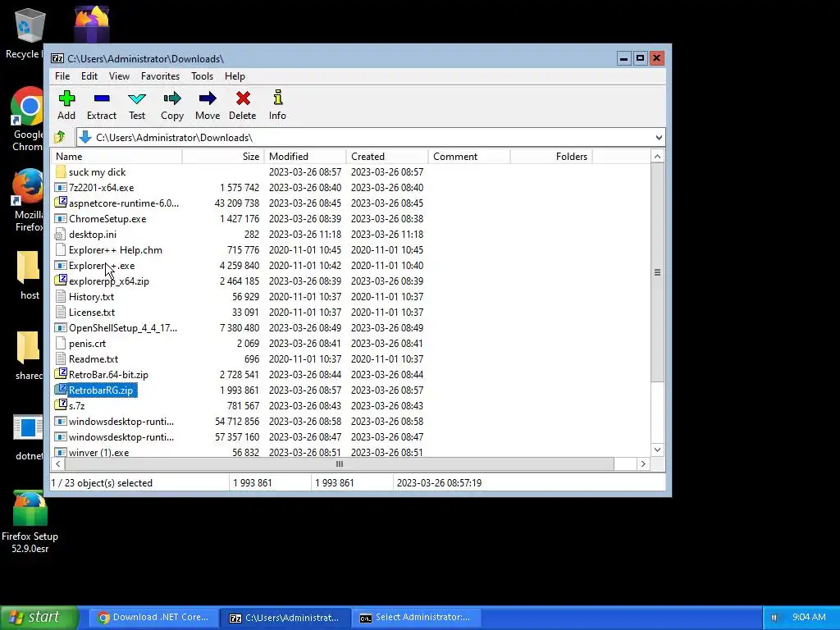Viewport: 840px width, 630px height.
Task: Click the History.txt document icon
Action: coord(61,296)
